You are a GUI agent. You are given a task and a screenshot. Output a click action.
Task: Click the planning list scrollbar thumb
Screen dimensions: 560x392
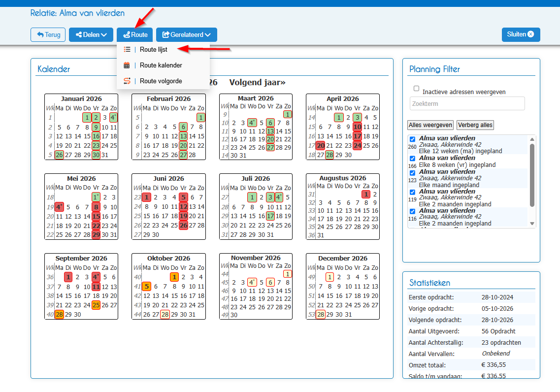[532, 175]
